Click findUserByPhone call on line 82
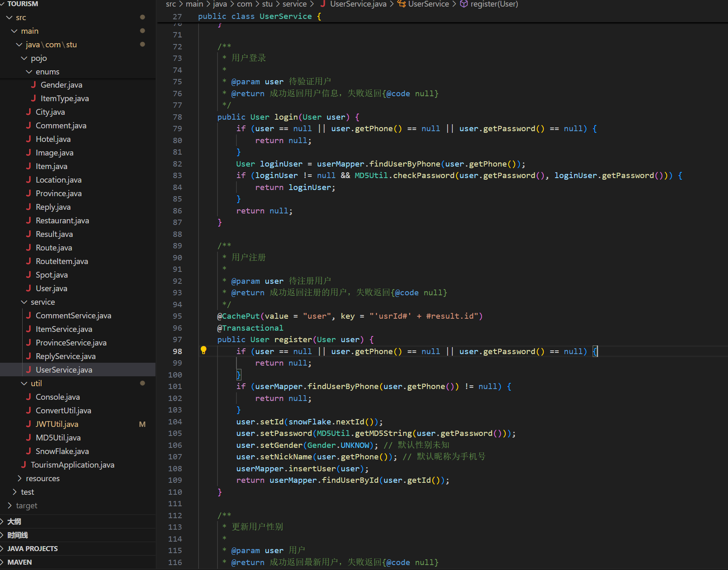Screen dimensions: 728x570 [x=404, y=164]
